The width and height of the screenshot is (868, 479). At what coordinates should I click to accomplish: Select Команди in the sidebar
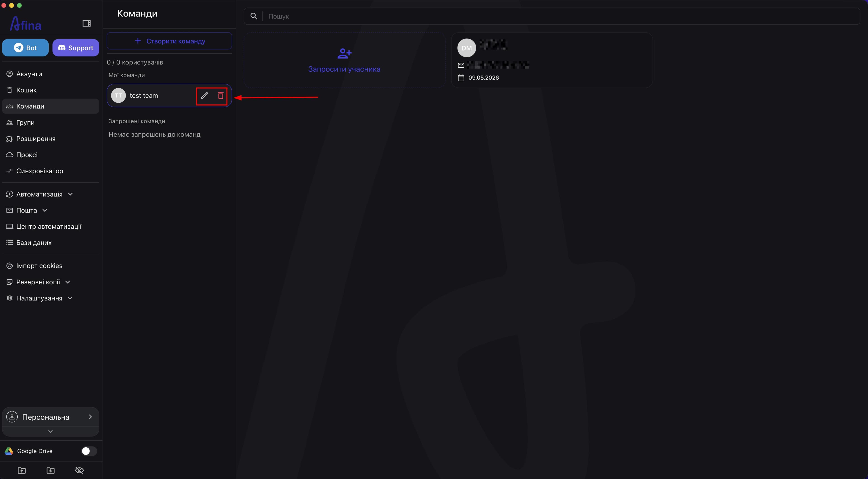point(51,106)
